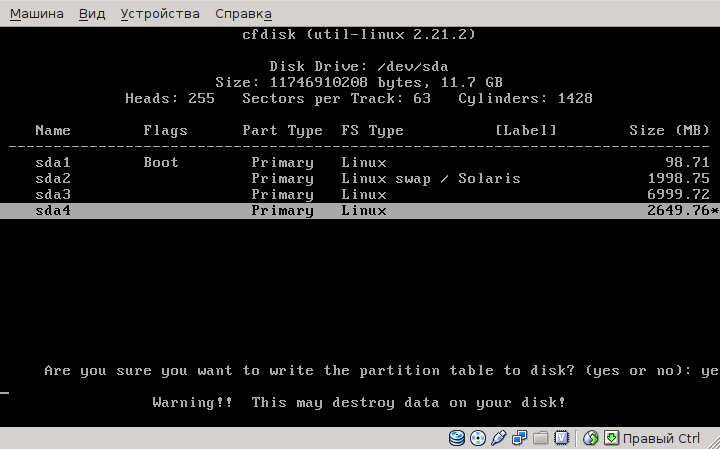Image resolution: width=720 pixels, height=449 pixels.
Task: Open the Машина menu
Action: coord(37,14)
